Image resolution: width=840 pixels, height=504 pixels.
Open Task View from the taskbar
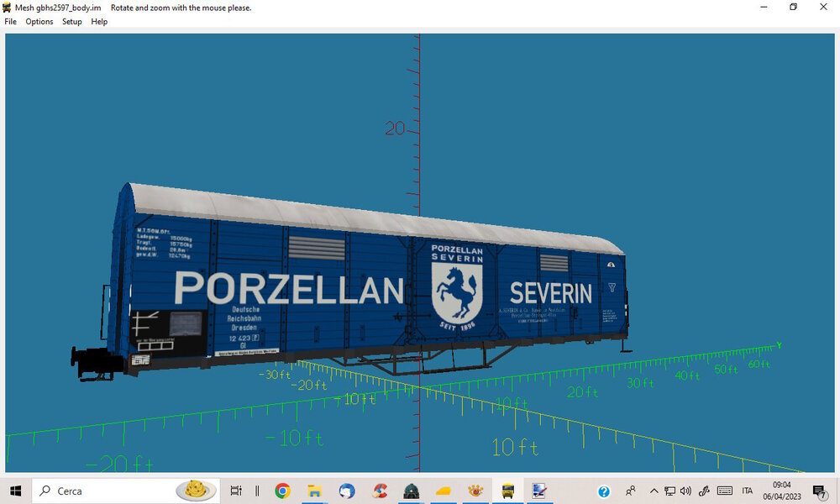pos(236,491)
